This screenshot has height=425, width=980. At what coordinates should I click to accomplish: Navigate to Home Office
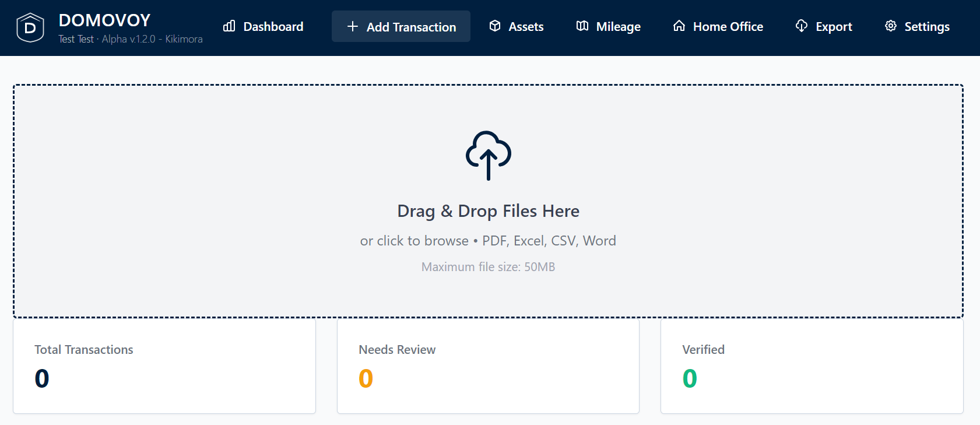tap(718, 26)
